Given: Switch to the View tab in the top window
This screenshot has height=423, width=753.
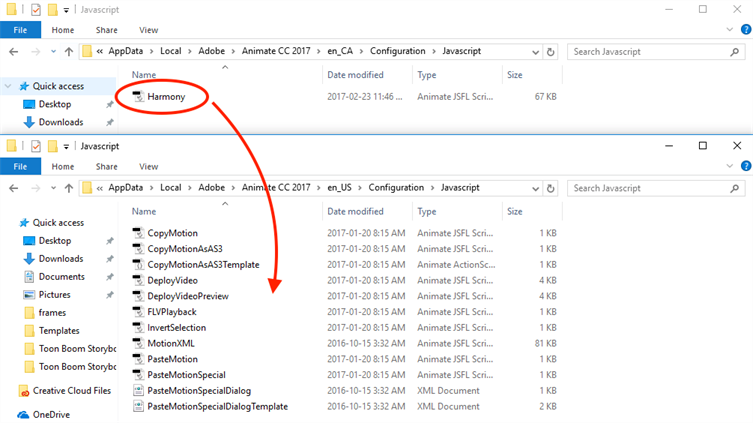Looking at the screenshot, I should [x=148, y=30].
